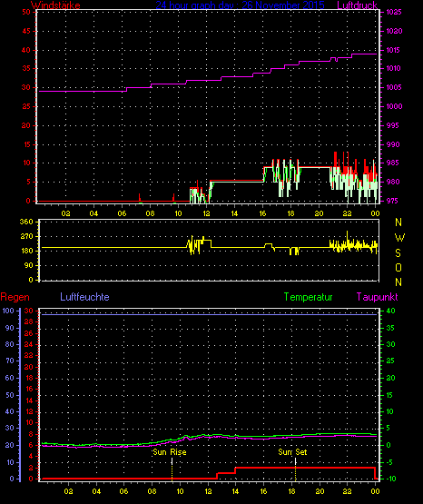Click the Luftdruck axis title
Image resolution: width=423 pixels, height=504 pixels.
pos(357,5)
